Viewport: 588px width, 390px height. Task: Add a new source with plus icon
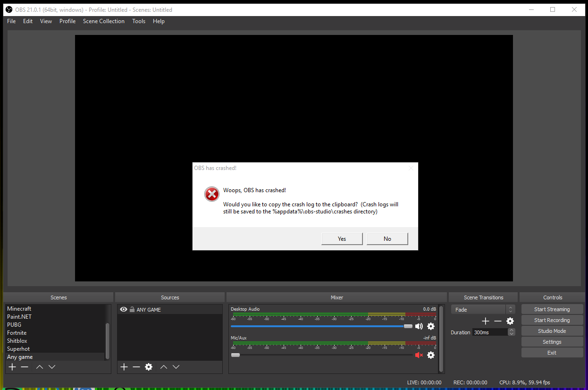coord(124,367)
